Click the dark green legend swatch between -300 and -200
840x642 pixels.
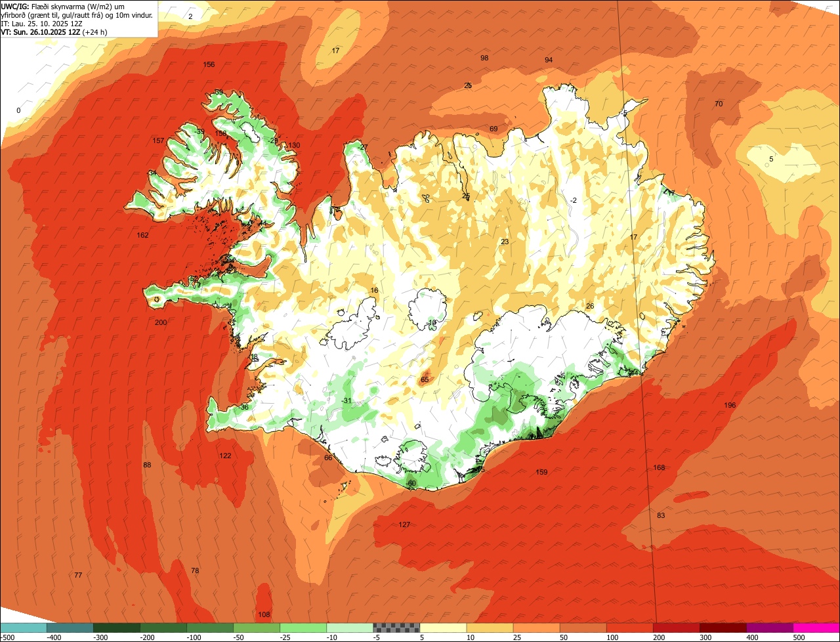click(x=116, y=628)
